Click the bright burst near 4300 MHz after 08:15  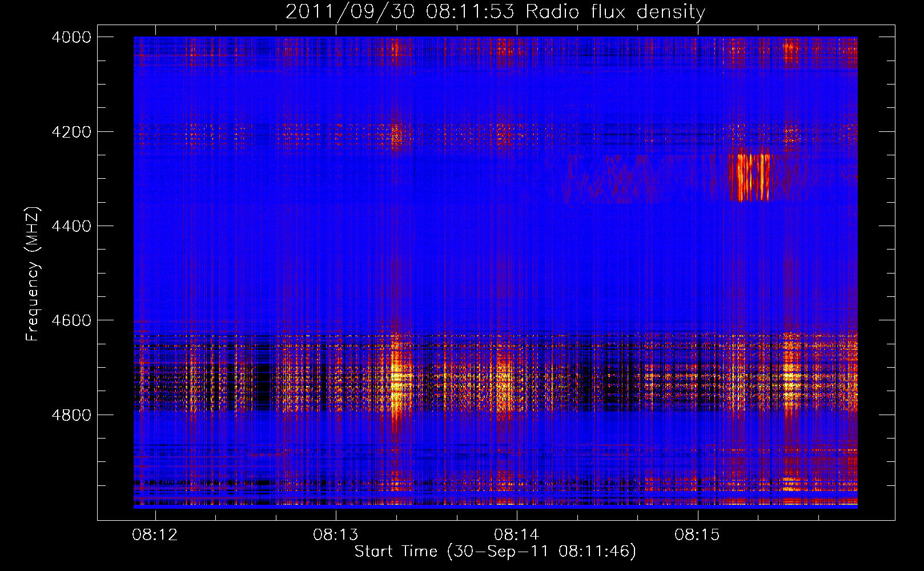point(750,178)
